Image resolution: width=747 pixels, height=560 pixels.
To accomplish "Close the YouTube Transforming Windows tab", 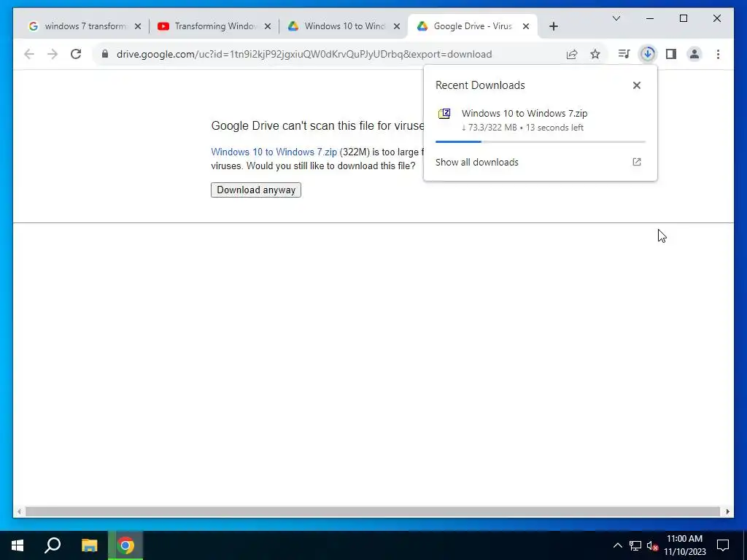I will (268, 26).
